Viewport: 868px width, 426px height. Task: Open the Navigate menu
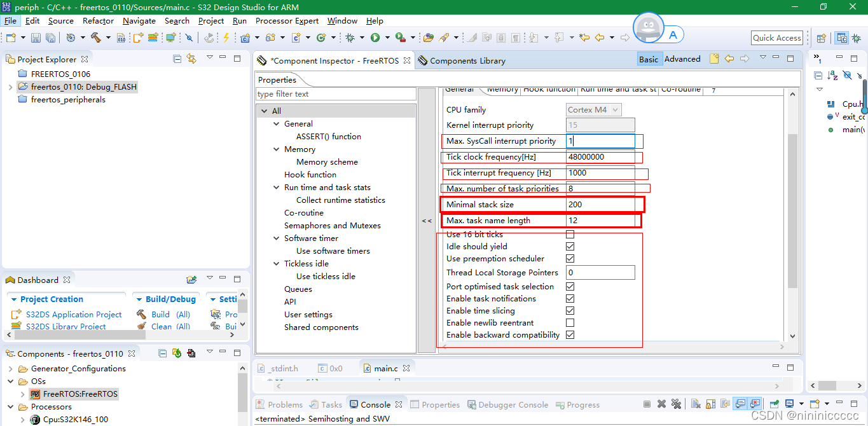pos(139,20)
